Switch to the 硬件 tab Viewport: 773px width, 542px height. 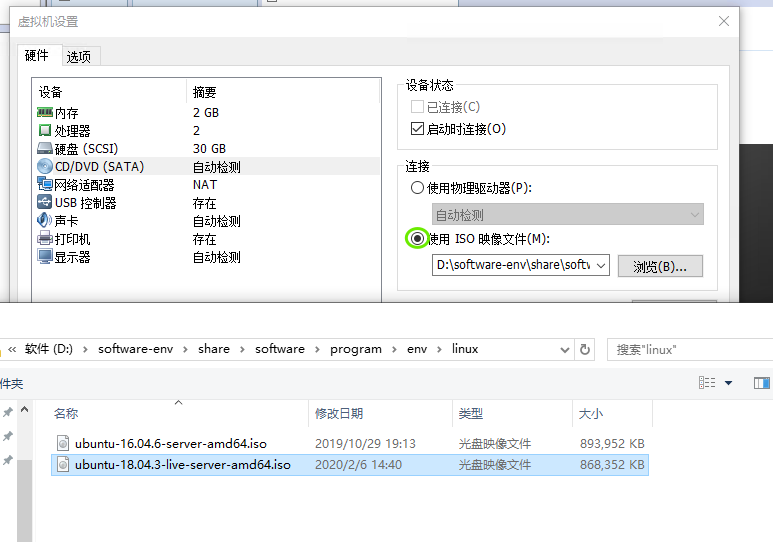pos(37,55)
